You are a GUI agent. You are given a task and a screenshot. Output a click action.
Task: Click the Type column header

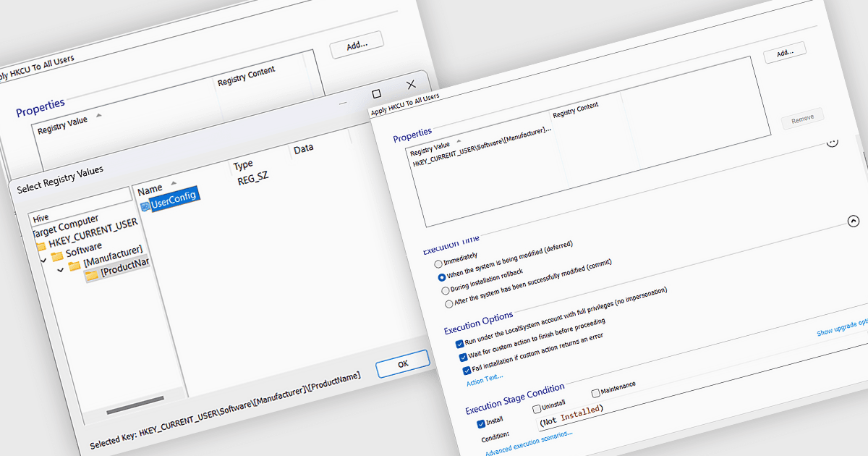[x=243, y=166]
